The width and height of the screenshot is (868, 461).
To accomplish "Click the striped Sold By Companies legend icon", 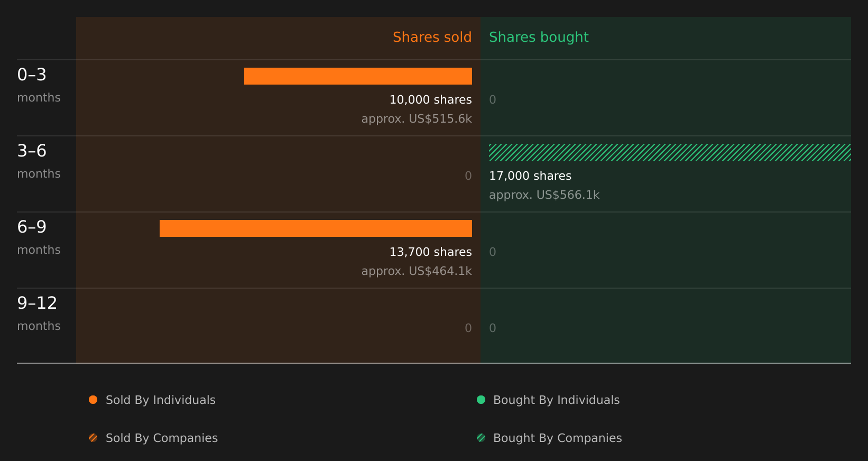I will [93, 438].
